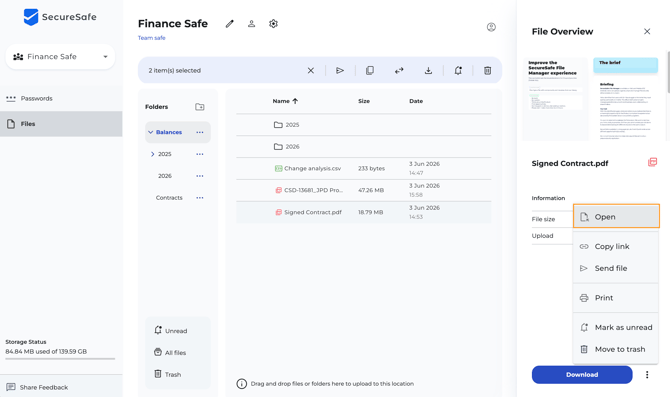This screenshot has height=397, width=670.
Task: Expand the 2025 folder chevron in tree
Action: 153,154
